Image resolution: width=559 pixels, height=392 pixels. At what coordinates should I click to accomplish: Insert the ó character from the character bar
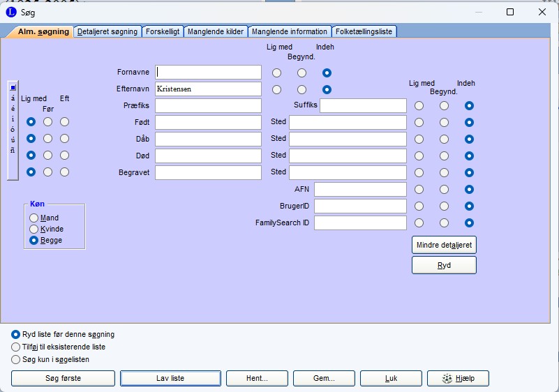13,130
